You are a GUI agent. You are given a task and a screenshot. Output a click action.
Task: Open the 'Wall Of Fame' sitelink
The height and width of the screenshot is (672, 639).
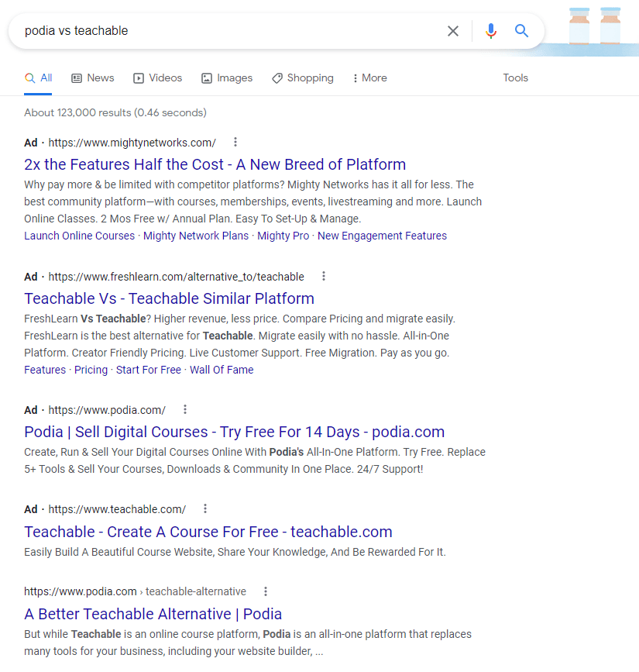222,370
